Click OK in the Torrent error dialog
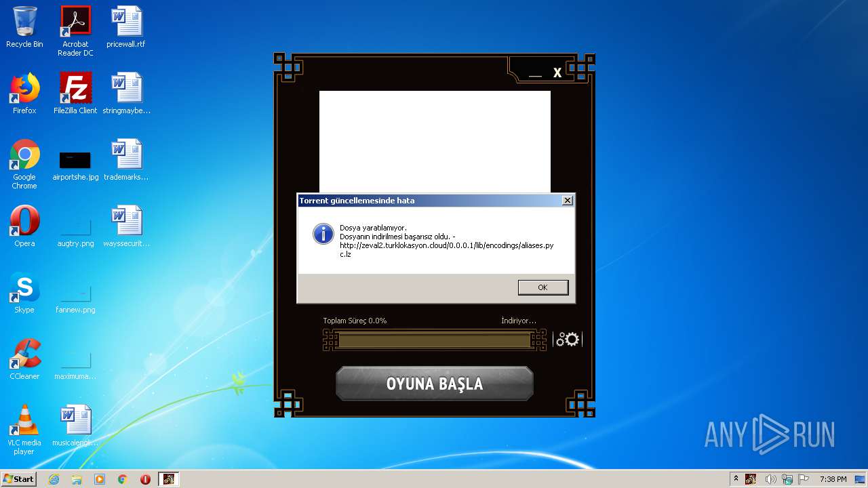 tap(542, 287)
